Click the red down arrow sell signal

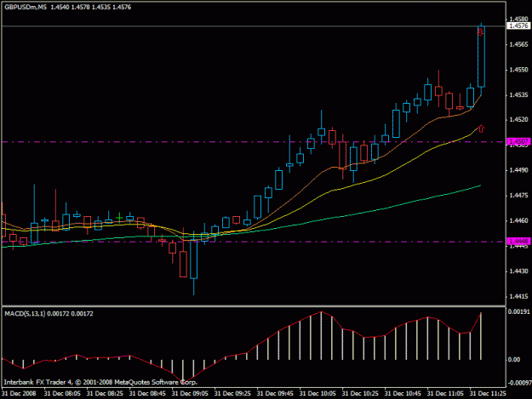[480, 32]
